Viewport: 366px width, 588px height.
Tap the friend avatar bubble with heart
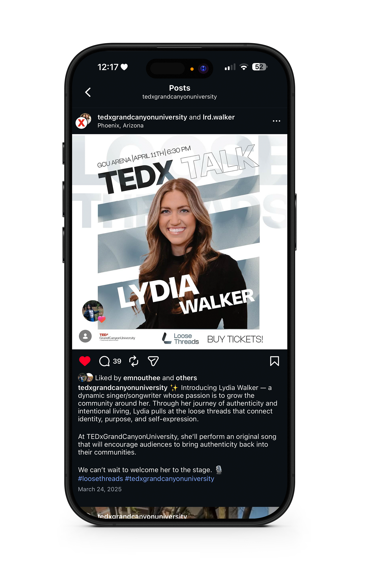[93, 311]
